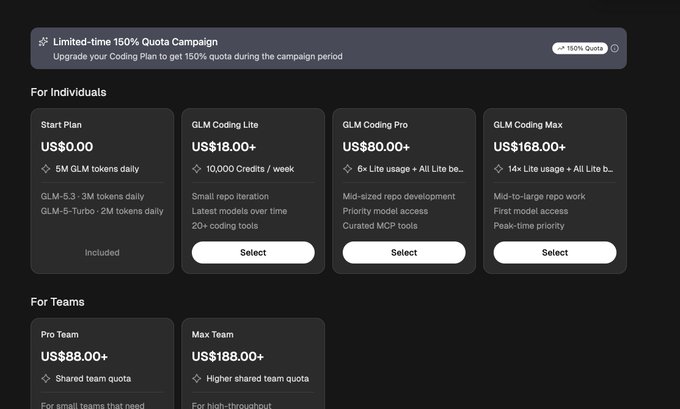This screenshot has width=680, height=409.
Task: Click the For Teams section heading
Action: pos(57,302)
